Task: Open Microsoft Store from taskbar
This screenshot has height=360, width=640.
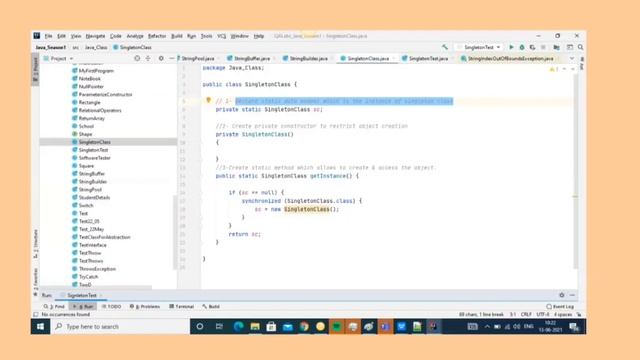Action: pos(271,327)
